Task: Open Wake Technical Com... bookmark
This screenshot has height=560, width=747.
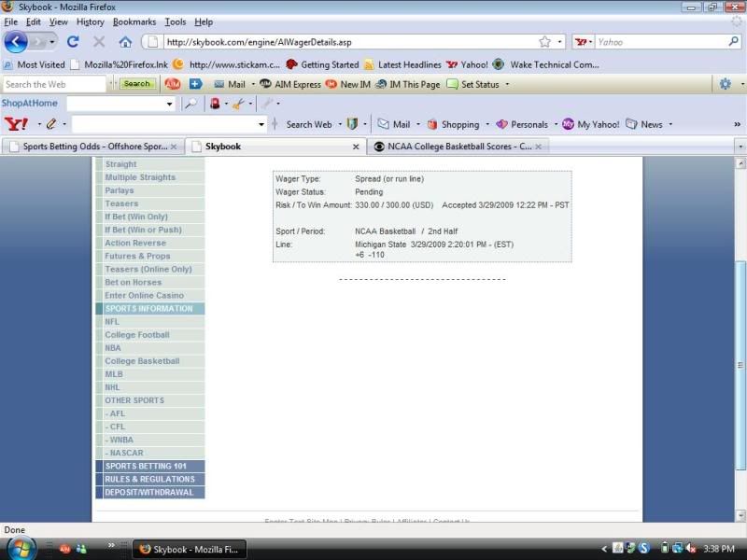Action: [546, 64]
